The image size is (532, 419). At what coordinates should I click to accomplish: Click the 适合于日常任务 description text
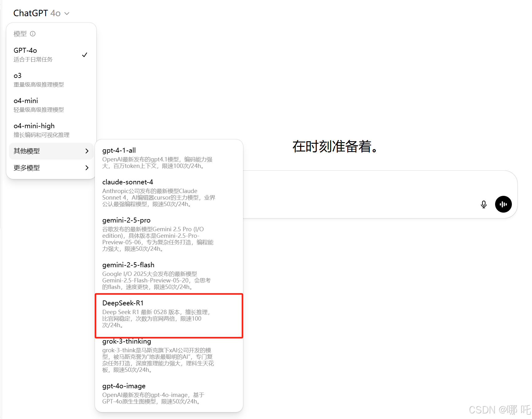click(x=33, y=59)
